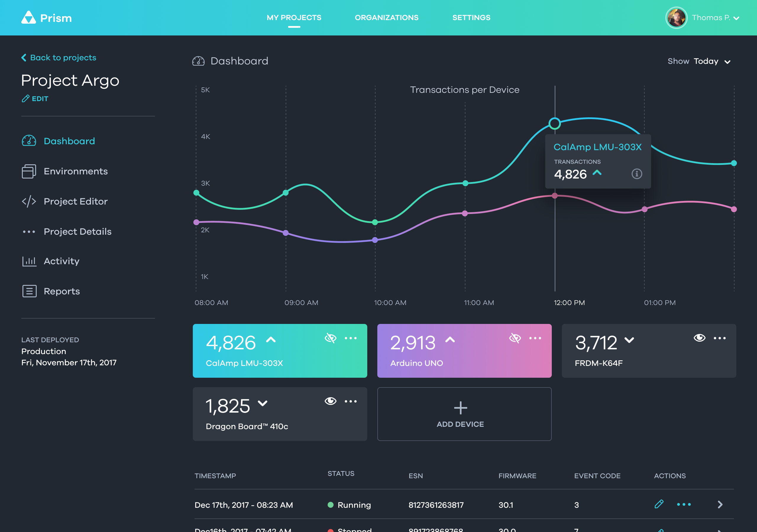Click the Activity bar chart icon

[x=29, y=261]
